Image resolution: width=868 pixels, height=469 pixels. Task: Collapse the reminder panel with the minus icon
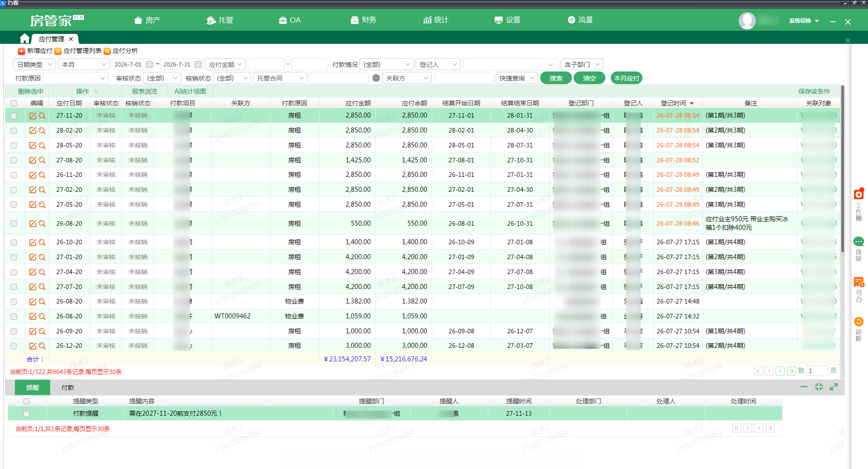pos(804,387)
